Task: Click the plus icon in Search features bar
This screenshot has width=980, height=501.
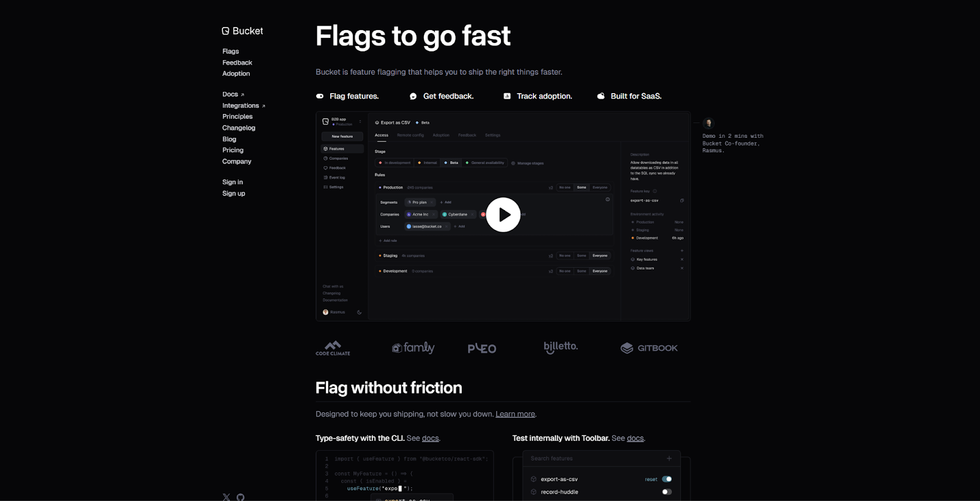Action: [x=669, y=458]
